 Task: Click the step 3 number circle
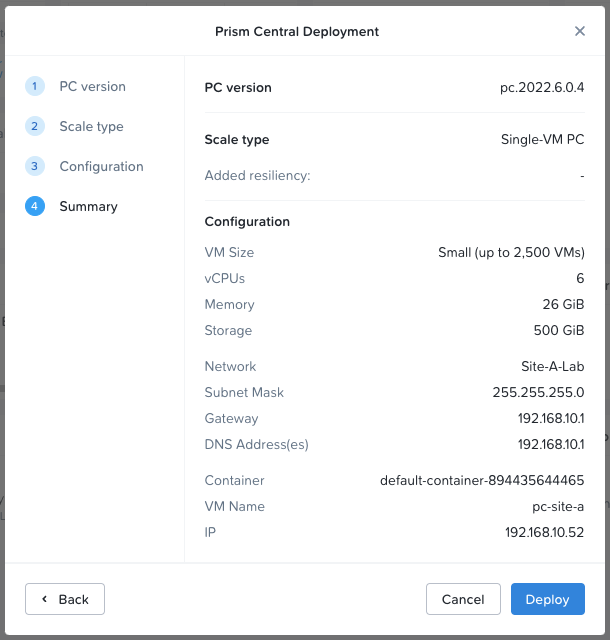[35, 167]
